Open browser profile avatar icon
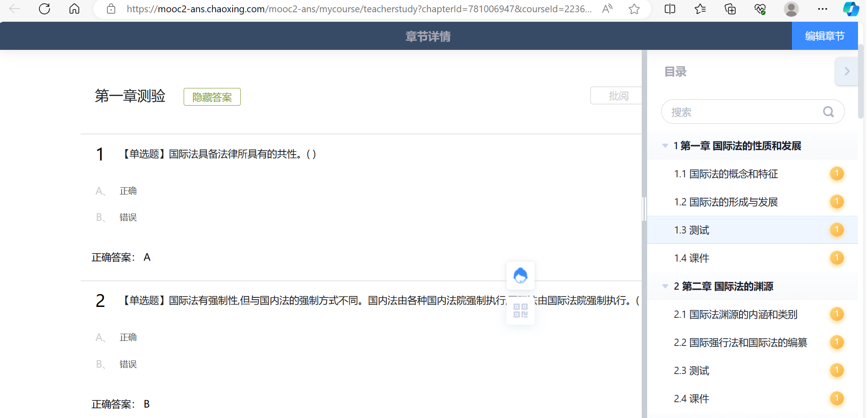This screenshot has height=418, width=868. 791,9
